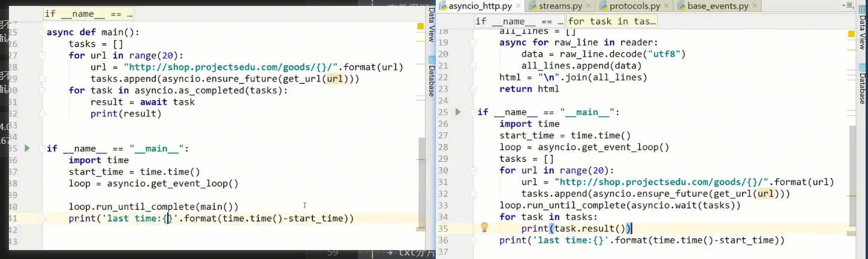Click 'import time' in left editor
Viewport: 868px width, 259px height.
(99, 160)
